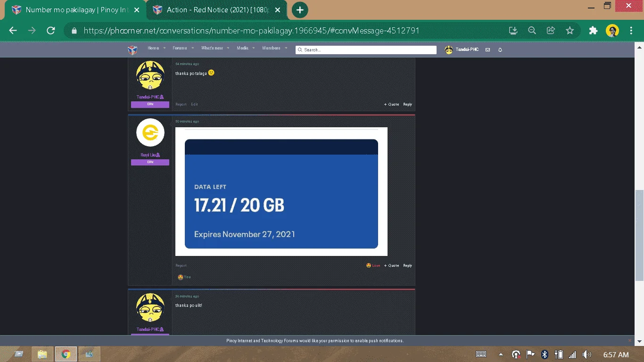Image resolution: width=644 pixels, height=362 pixels.
Task: Open the Bluetooth tray icon
Action: coord(545,354)
